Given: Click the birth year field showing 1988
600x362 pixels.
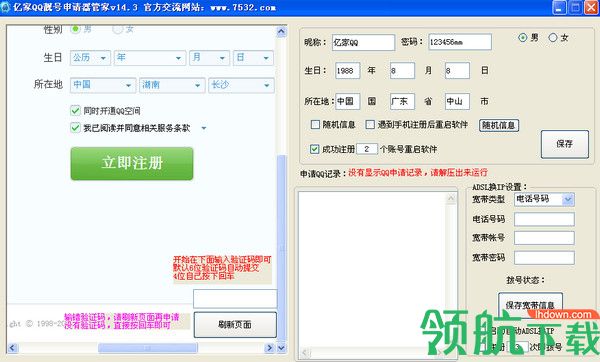Looking at the screenshot, I should 347,71.
